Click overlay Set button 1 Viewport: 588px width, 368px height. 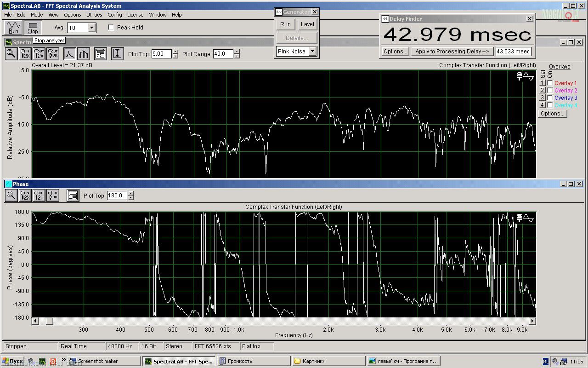tap(542, 83)
